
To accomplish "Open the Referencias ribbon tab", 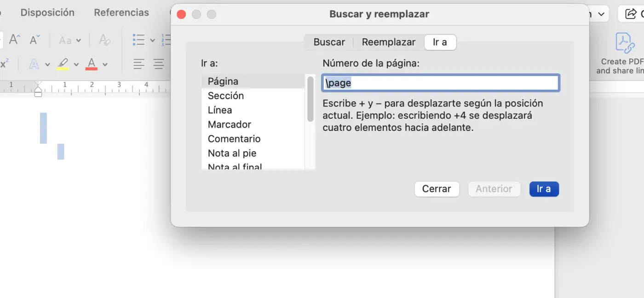I will (x=121, y=12).
